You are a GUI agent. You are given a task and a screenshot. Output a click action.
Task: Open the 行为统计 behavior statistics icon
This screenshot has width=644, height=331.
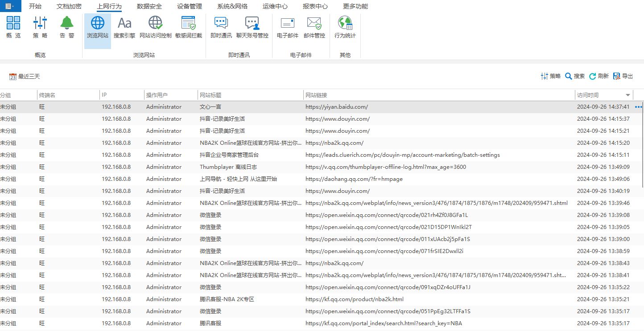[x=345, y=27]
